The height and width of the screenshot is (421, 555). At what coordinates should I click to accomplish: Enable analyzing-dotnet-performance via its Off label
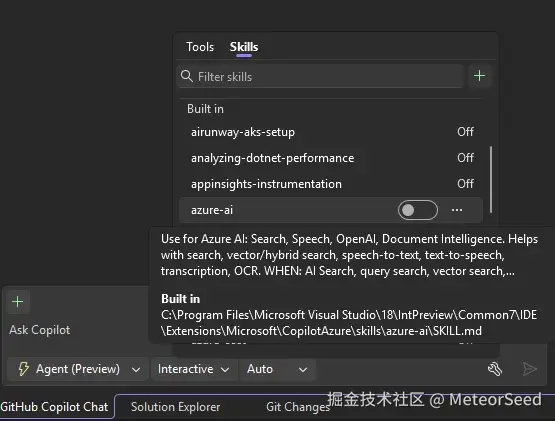tap(465, 158)
